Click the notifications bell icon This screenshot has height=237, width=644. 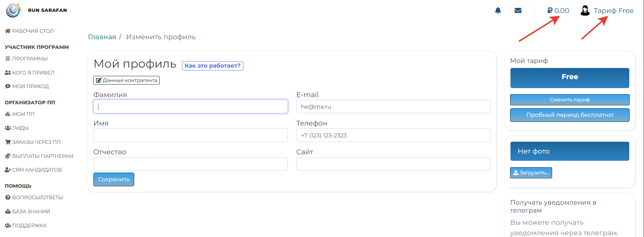(498, 10)
